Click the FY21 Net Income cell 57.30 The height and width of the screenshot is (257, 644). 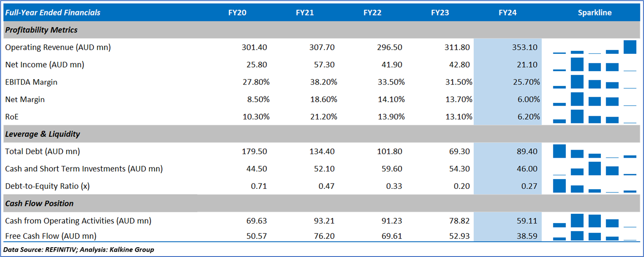point(324,65)
